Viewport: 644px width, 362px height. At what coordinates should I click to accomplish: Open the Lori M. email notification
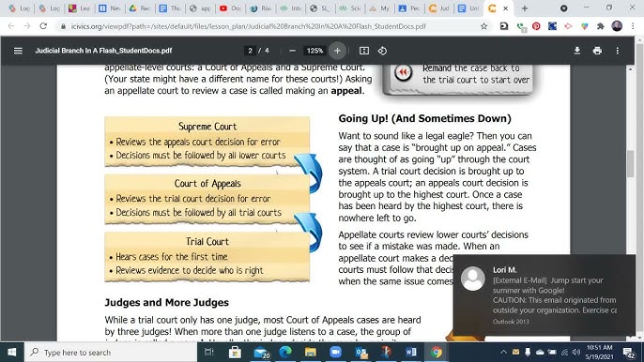(x=544, y=295)
